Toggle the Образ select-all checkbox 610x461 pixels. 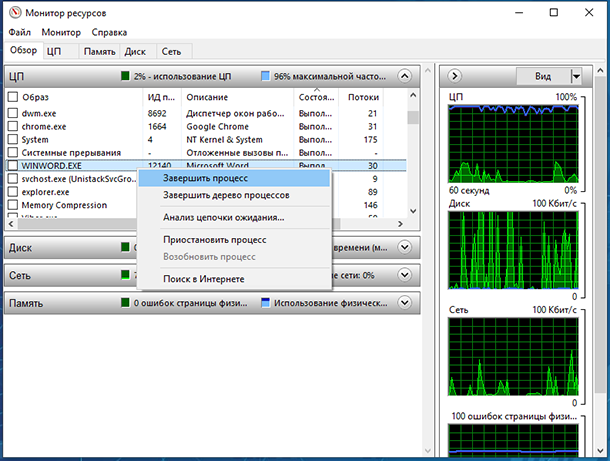coord(13,96)
